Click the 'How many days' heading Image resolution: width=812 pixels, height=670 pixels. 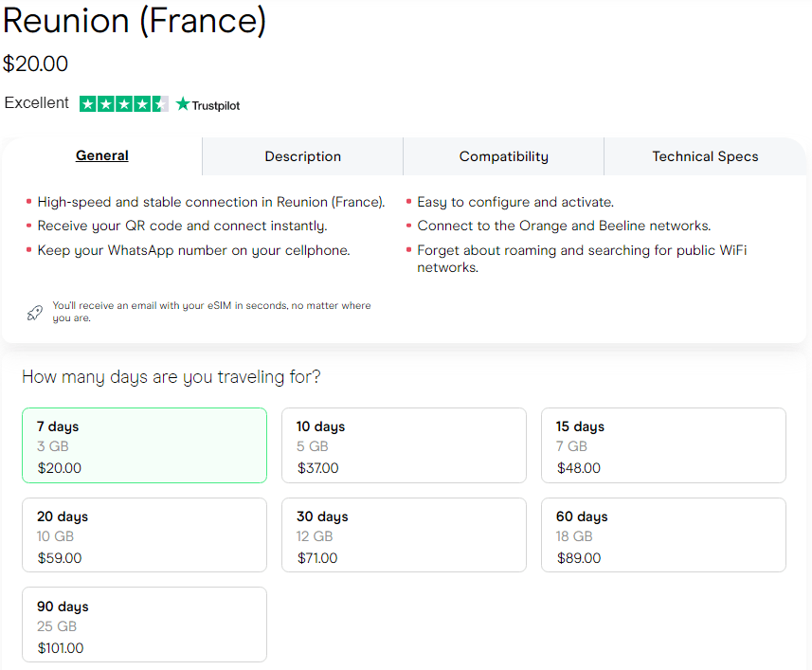pos(171,377)
